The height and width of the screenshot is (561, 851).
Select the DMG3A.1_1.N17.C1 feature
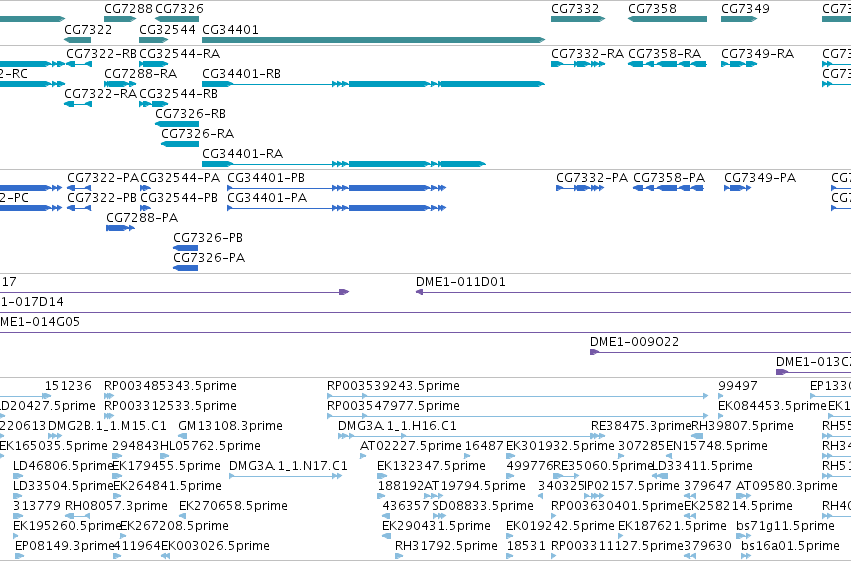(285, 476)
